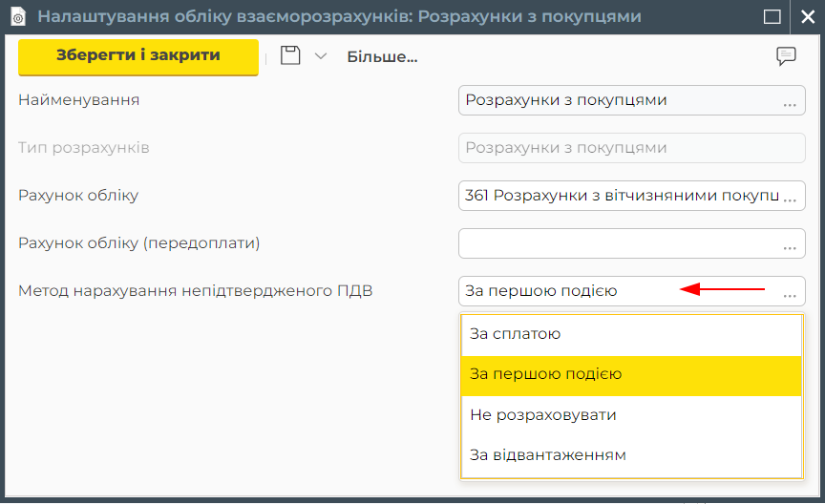Image resolution: width=825 pixels, height=504 pixels.
Task: Click the floppy disk save icon
Action: (290, 56)
